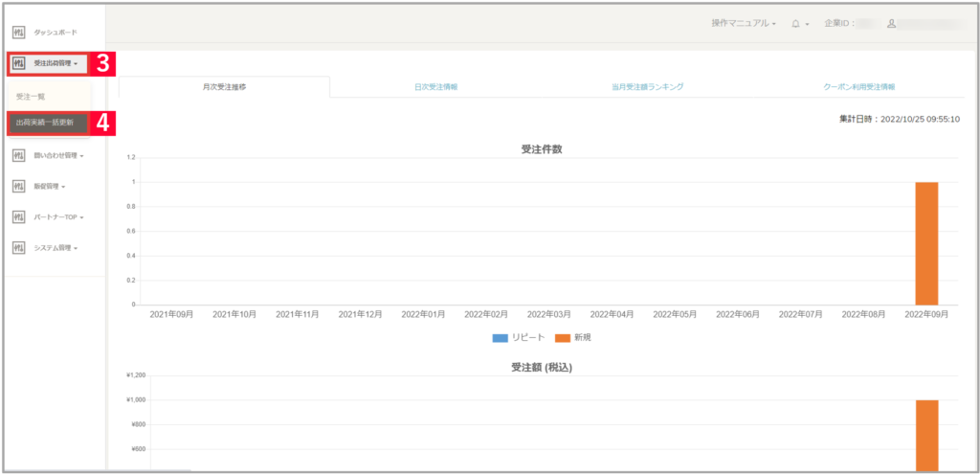Screen dimensions: 980x475
Task: Click the ダッシュボード sidebar icon
Action: click(18, 33)
